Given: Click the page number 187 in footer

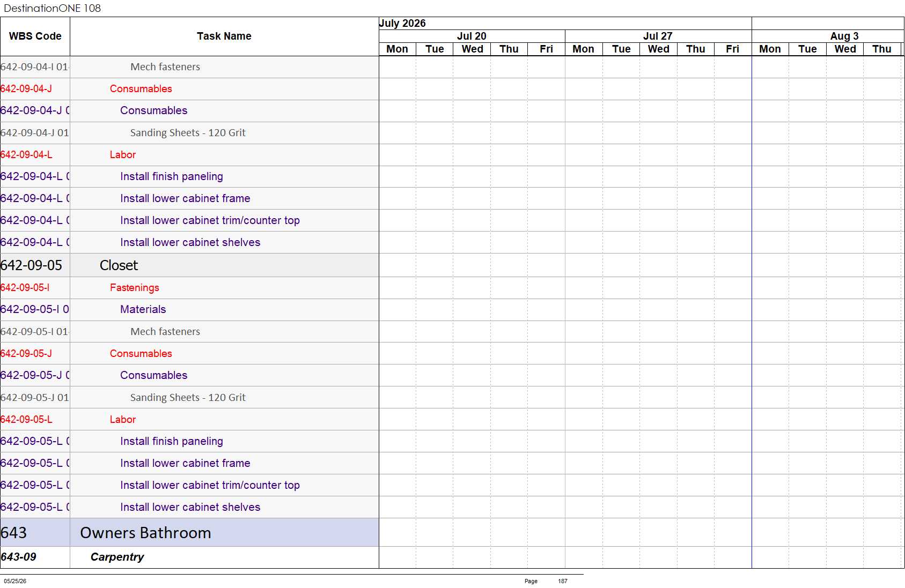Looking at the screenshot, I should [562, 581].
